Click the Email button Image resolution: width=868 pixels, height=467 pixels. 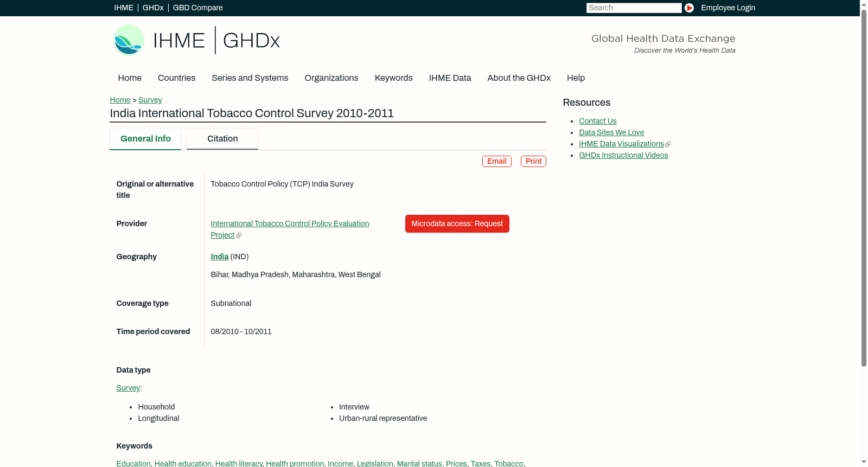tap(497, 161)
